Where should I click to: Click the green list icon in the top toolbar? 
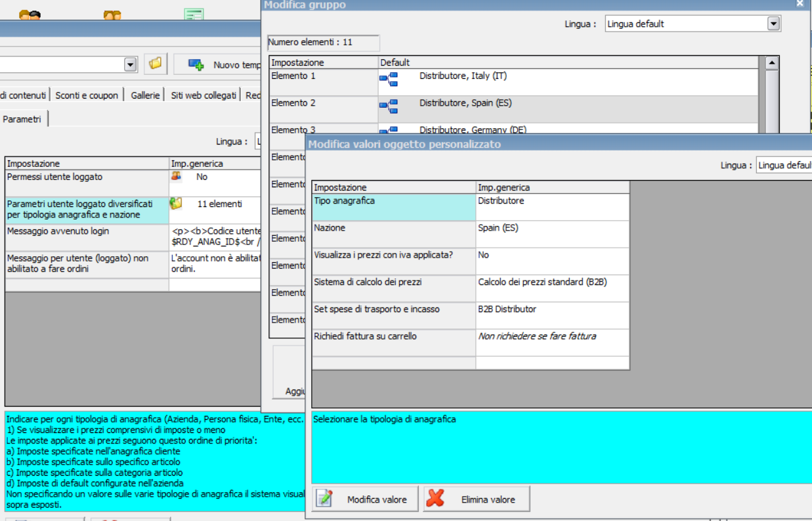(x=194, y=14)
